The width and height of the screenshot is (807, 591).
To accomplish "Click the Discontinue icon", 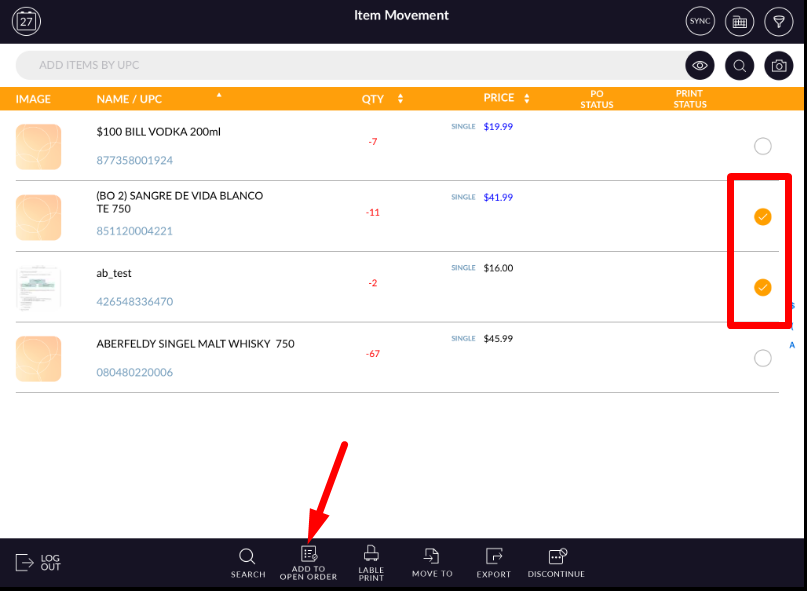I will point(555,562).
